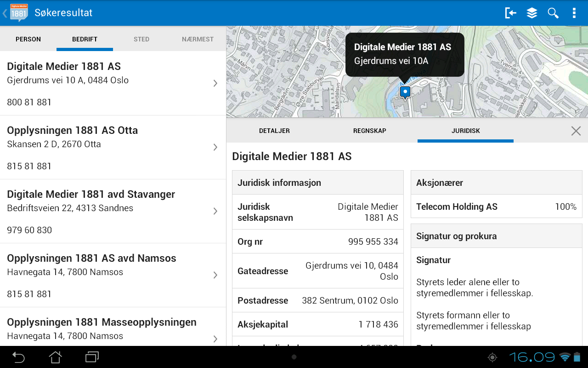This screenshot has width=588, height=368.
Task: Expand Opplysningen 1881 AS avd Namsos chevron
Action: tap(215, 275)
